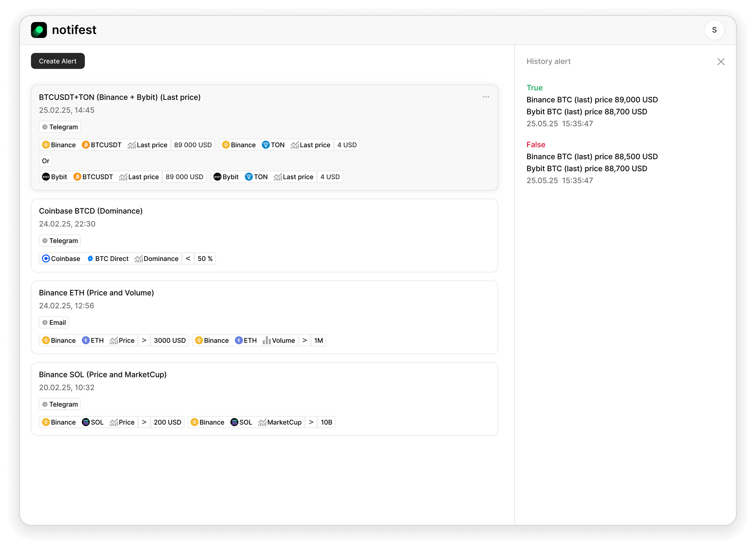756x549 pixels.
Task: Click the Coinbase logo icon
Action: (46, 258)
